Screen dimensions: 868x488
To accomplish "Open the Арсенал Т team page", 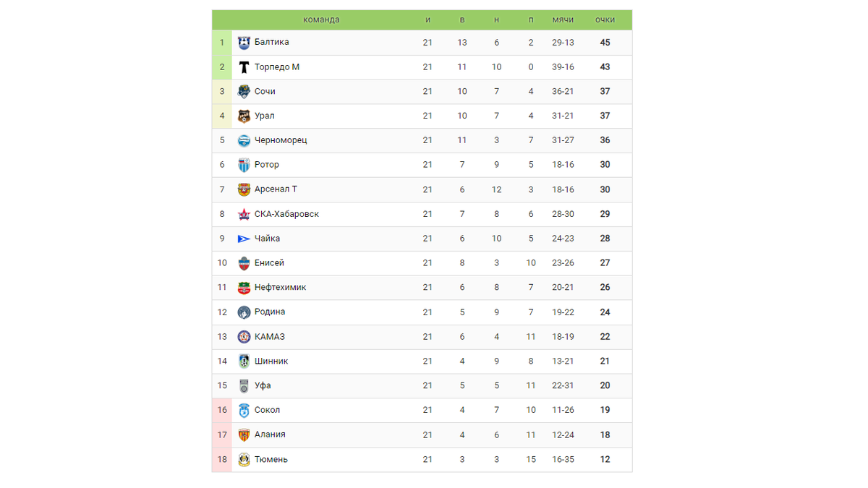I will click(x=276, y=189).
